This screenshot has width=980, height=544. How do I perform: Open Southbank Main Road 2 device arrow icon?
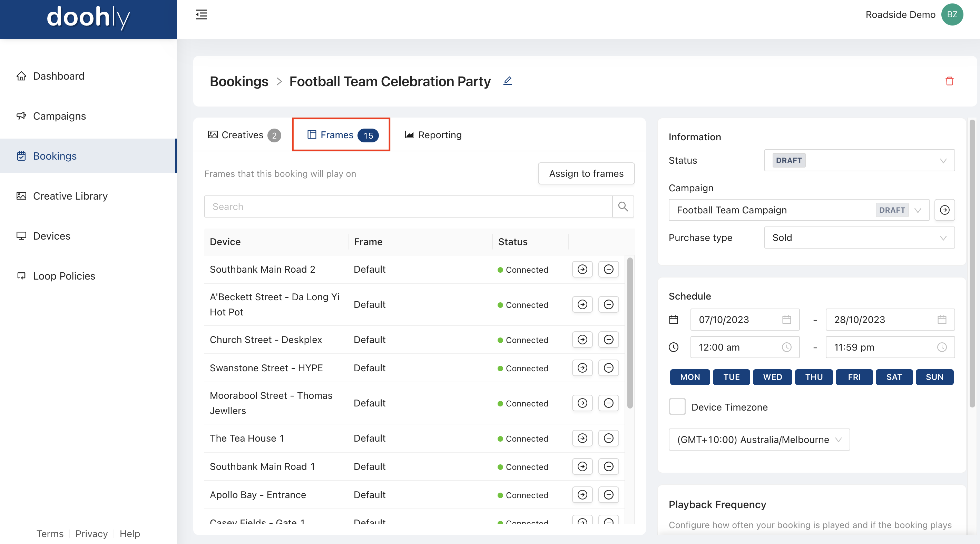(582, 269)
